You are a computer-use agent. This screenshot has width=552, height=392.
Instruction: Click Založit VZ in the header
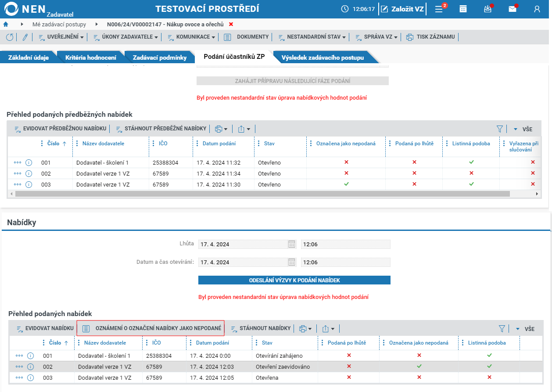point(402,9)
